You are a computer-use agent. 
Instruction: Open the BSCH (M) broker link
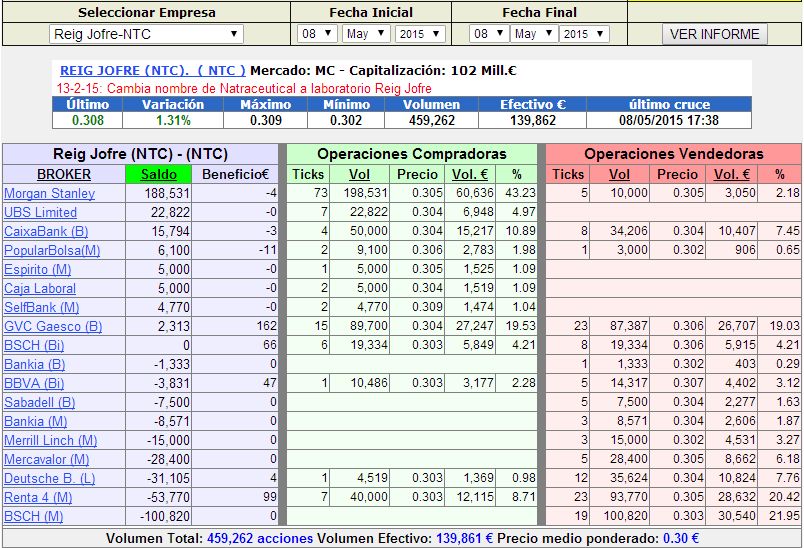(33, 516)
